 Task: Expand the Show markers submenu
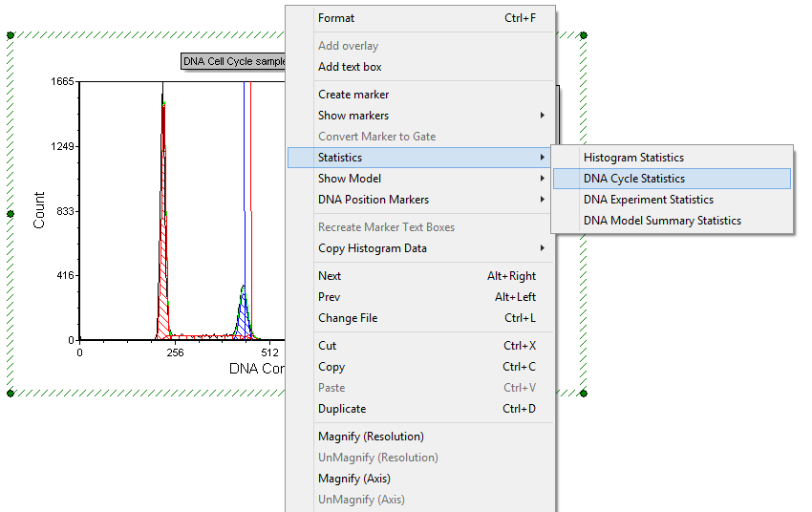(x=353, y=116)
